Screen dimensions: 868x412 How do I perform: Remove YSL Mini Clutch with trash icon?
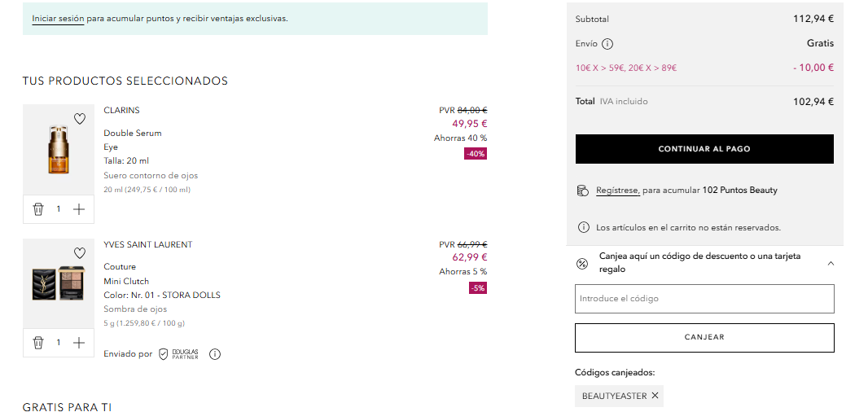[x=38, y=343]
